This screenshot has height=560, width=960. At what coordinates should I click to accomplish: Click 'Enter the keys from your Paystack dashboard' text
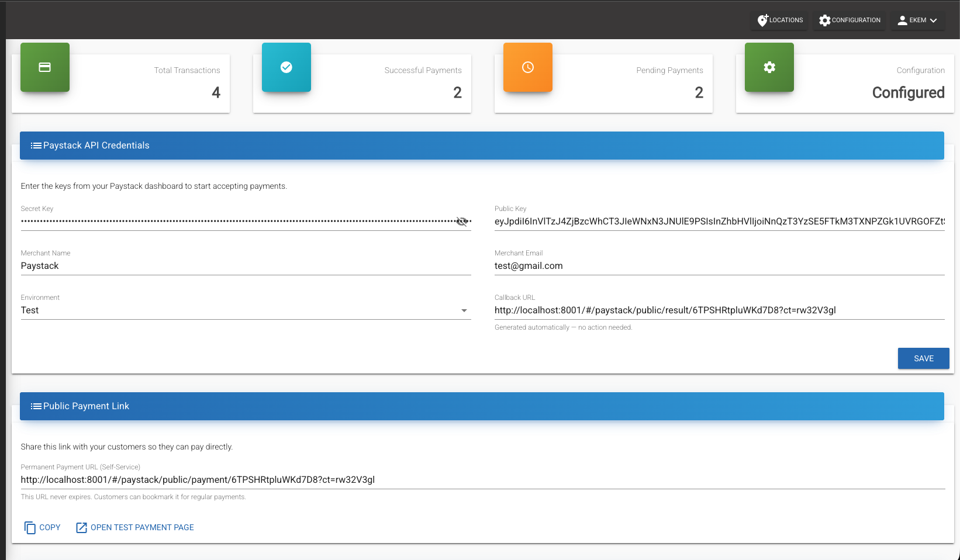[154, 186]
